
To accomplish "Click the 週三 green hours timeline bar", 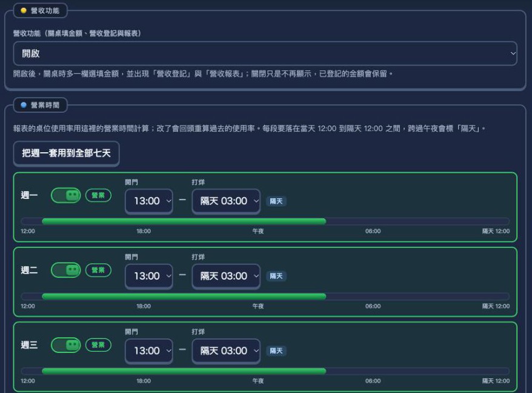I will 184,371.
